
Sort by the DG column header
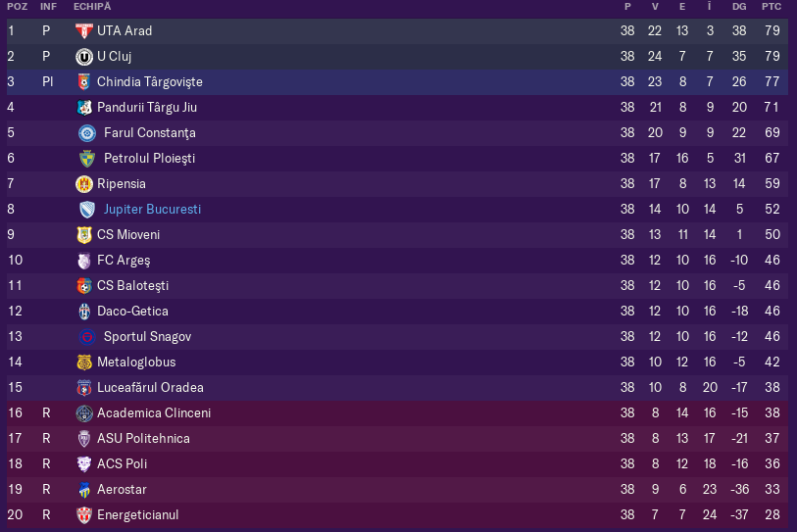pos(739,7)
